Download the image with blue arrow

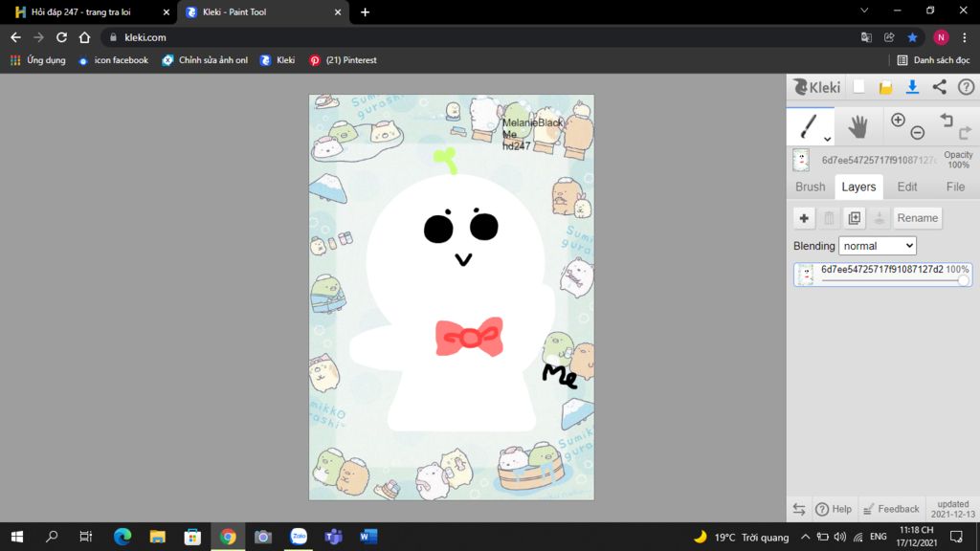point(912,87)
